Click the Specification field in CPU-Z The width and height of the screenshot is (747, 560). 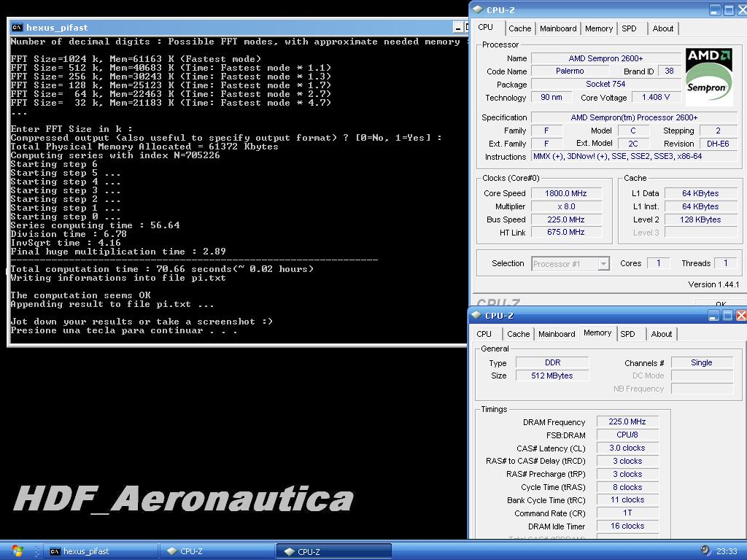[634, 117]
